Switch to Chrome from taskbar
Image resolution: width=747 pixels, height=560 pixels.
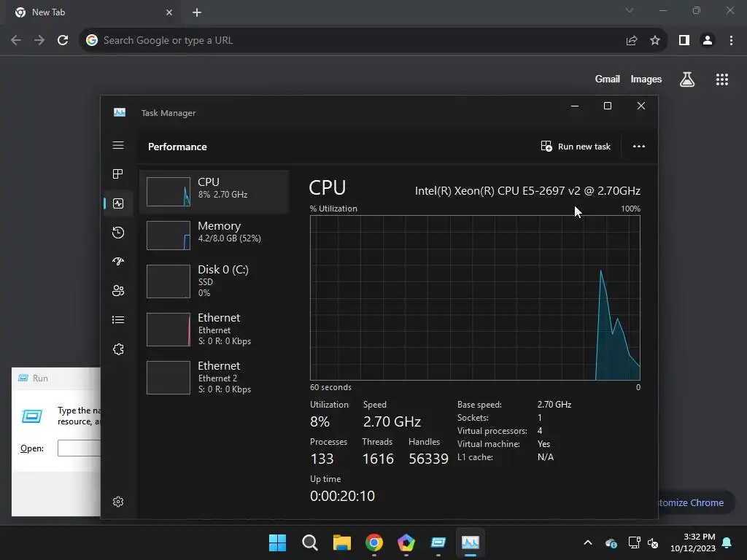click(x=374, y=542)
